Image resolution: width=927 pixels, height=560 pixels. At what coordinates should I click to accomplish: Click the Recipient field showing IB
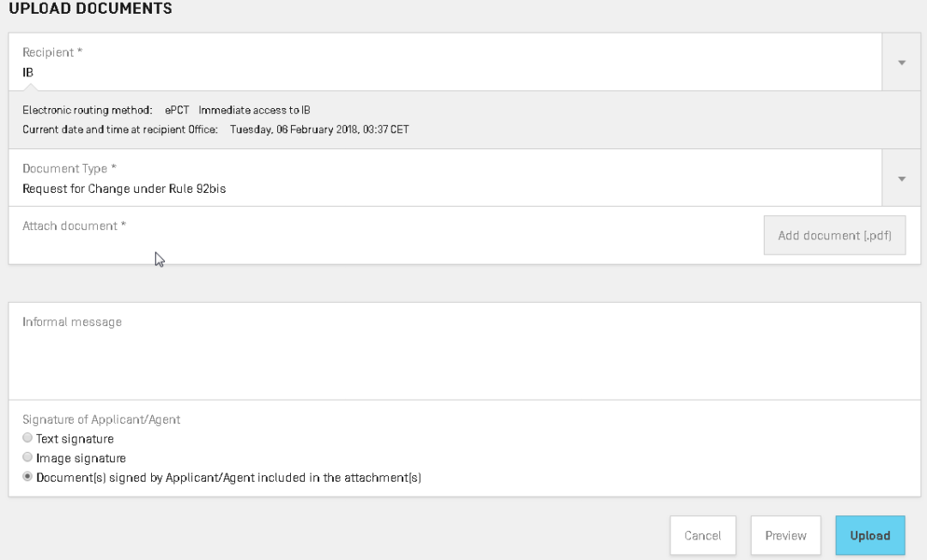tap(445, 62)
